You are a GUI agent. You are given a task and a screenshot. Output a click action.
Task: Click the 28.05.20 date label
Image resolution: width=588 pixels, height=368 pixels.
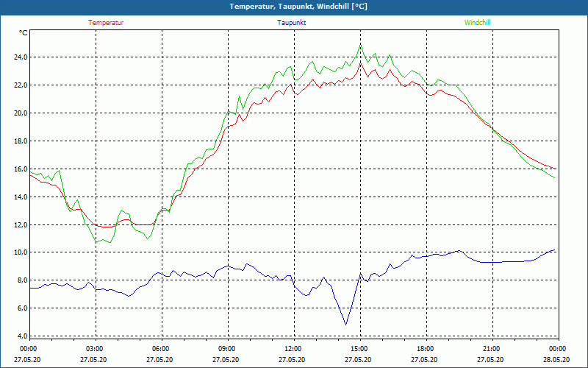pos(556,359)
